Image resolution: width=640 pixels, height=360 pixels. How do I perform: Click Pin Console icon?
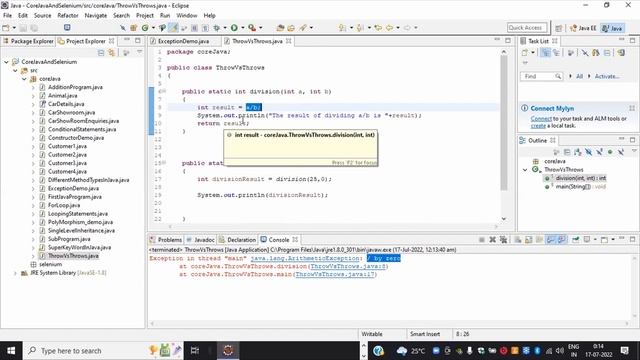tap(576, 240)
